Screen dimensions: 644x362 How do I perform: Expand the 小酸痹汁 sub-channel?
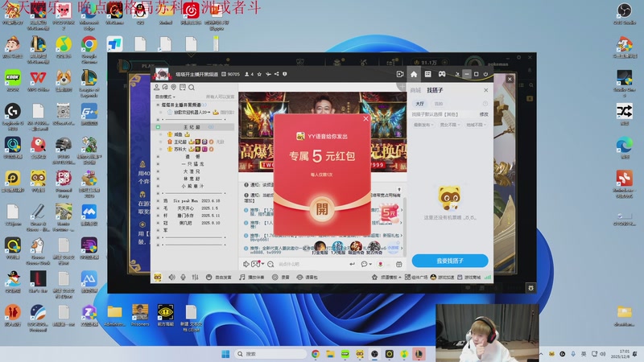158,187
